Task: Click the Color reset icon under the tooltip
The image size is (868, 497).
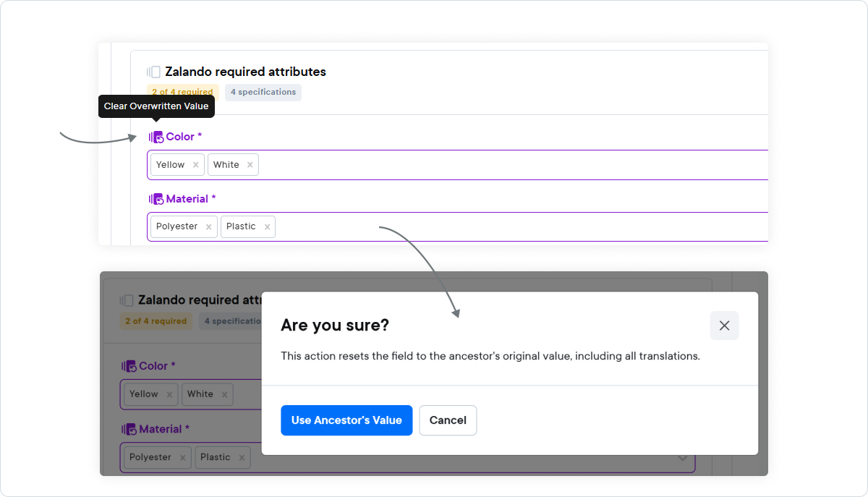Action: click(156, 137)
